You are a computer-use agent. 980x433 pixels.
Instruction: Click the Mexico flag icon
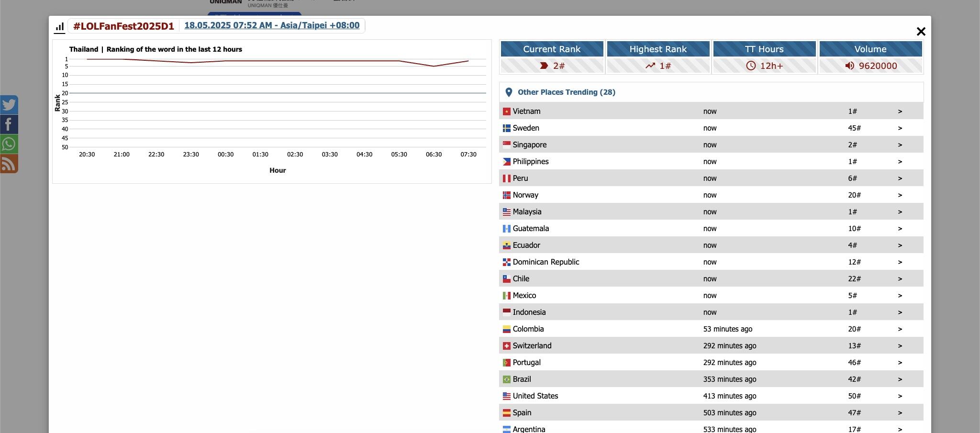(507, 296)
